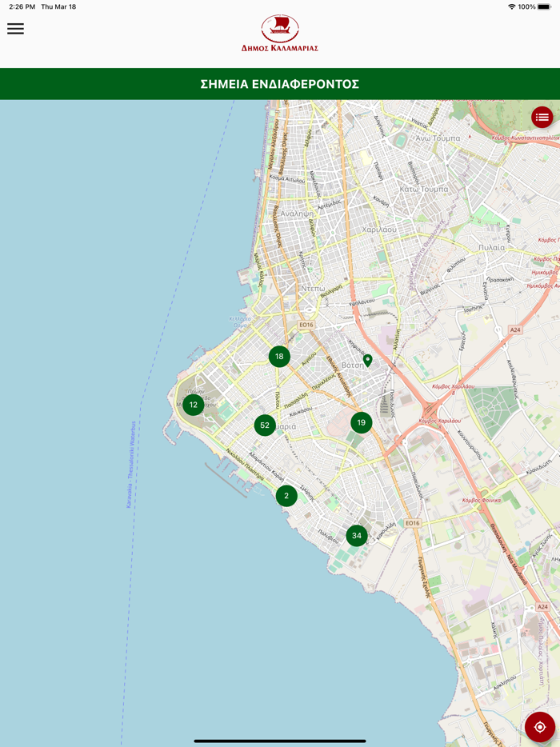
Task: Open the cluster marker with 12 points
Action: [193, 405]
